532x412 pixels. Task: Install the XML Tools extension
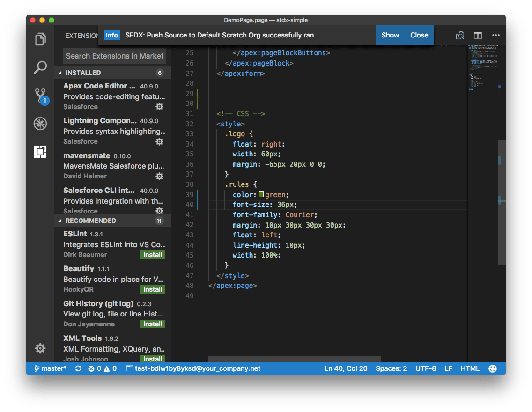153,359
